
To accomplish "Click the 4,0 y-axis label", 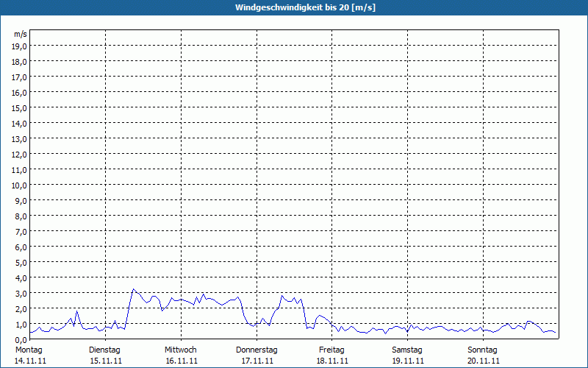I will point(21,278).
